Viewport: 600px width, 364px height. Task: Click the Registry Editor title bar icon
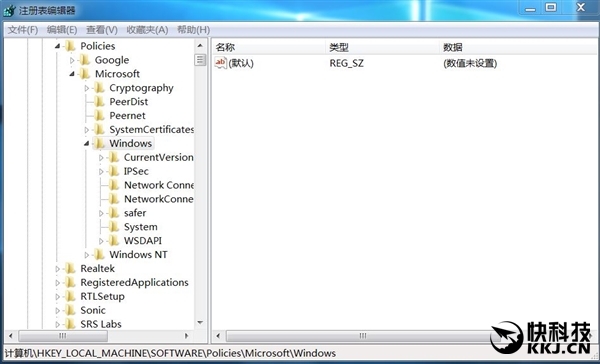[x=9, y=10]
